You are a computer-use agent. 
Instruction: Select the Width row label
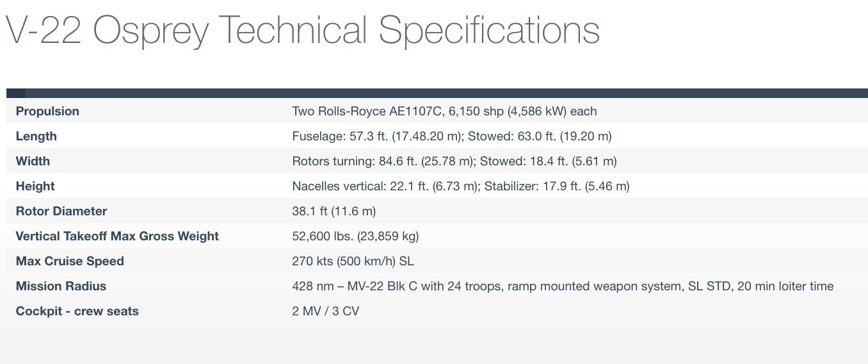pos(33,161)
